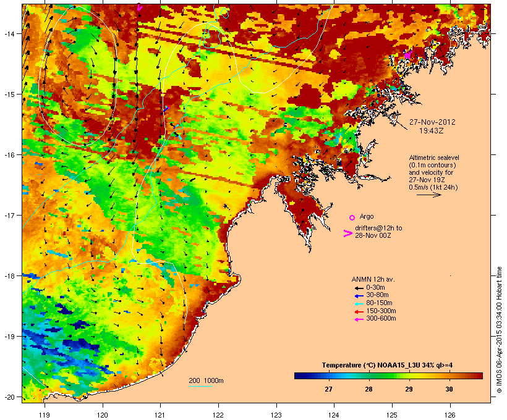Image resolution: width=507 pixels, height=420 pixels.
Task: Click the '300-600m' depth label
Action: click(x=381, y=319)
